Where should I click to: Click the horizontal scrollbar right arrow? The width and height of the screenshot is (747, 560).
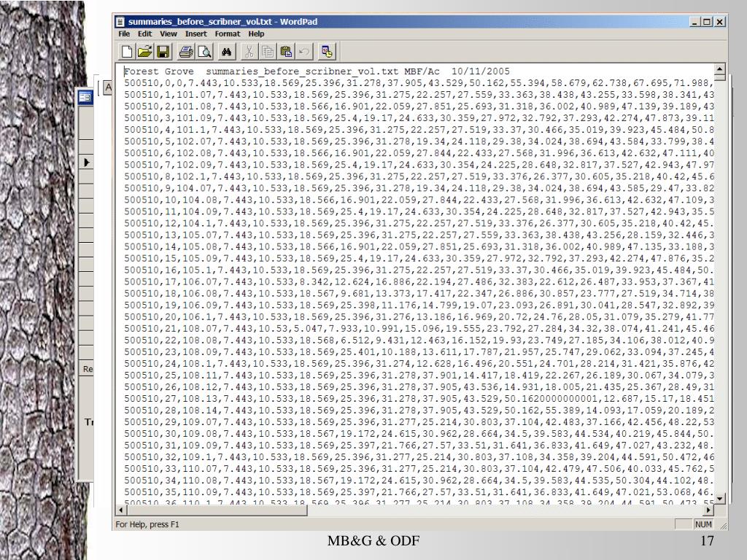pos(708,510)
